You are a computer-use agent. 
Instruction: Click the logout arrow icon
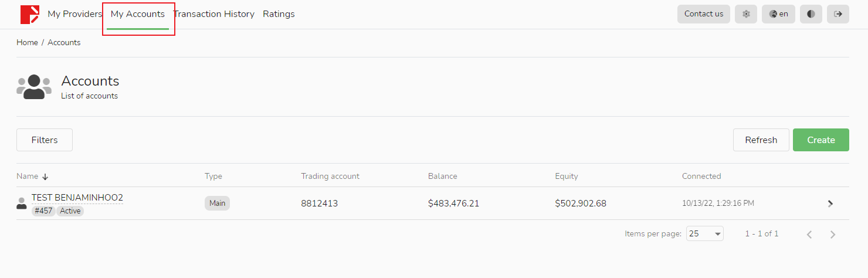[838, 14]
